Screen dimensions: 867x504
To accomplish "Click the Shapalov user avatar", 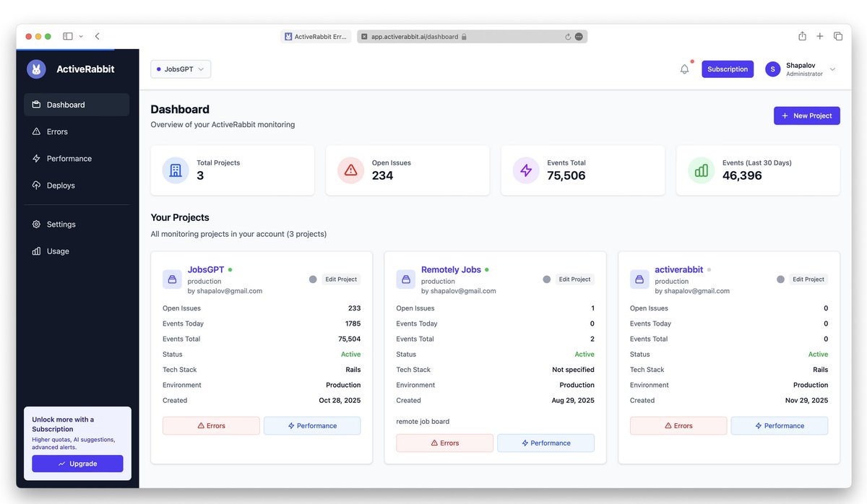I will click(x=772, y=69).
